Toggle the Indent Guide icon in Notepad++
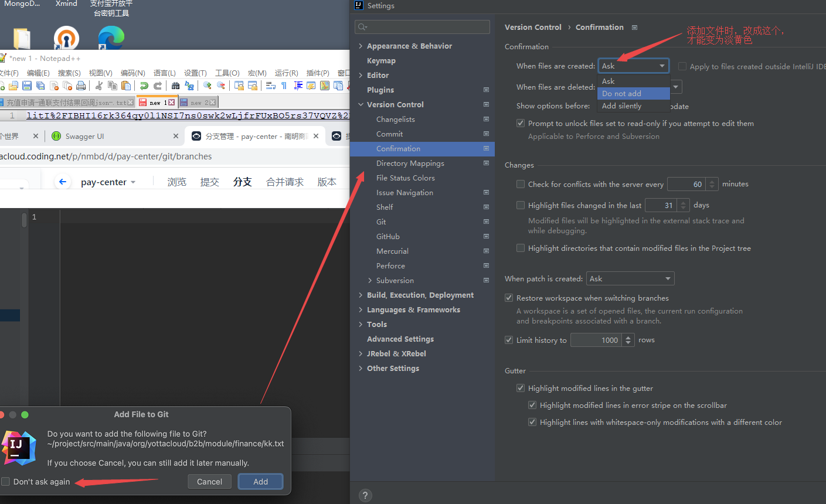Screen dimensions: 826x504 pos(298,86)
